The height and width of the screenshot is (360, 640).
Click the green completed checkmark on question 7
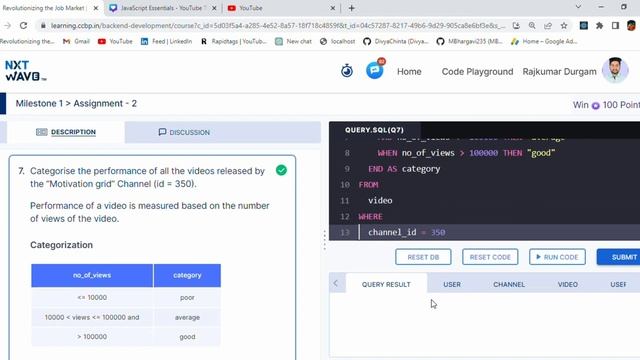[281, 170]
